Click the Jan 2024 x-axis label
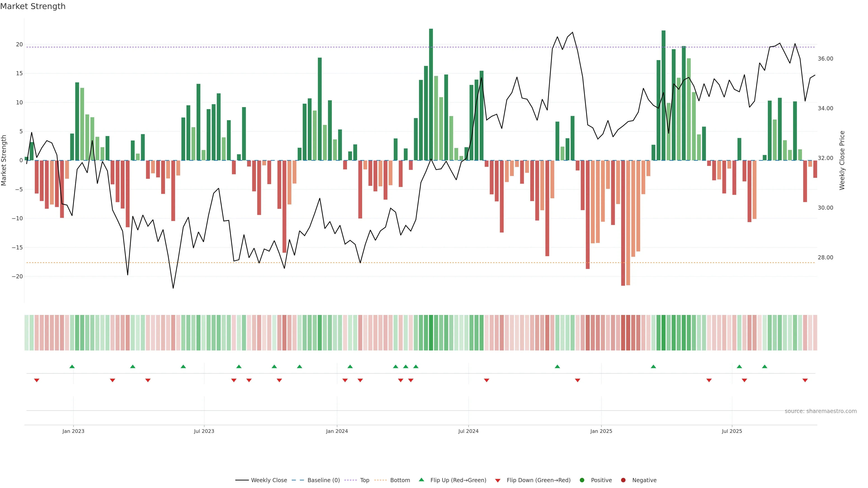 click(337, 431)
